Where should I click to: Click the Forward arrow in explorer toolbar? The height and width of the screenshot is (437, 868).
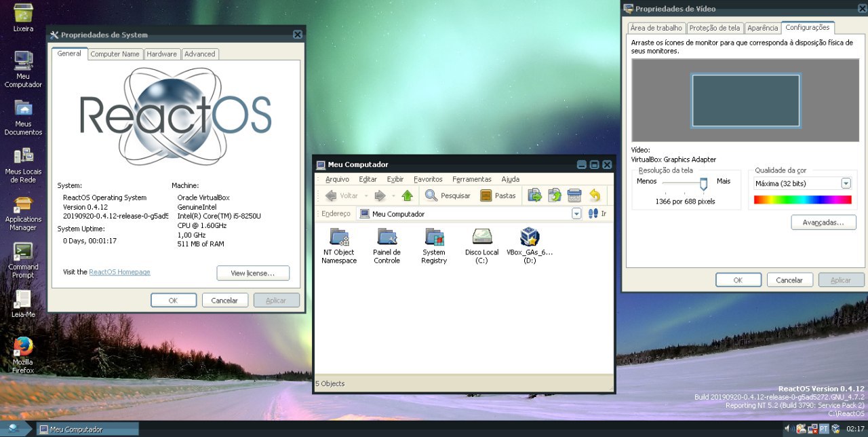click(380, 195)
